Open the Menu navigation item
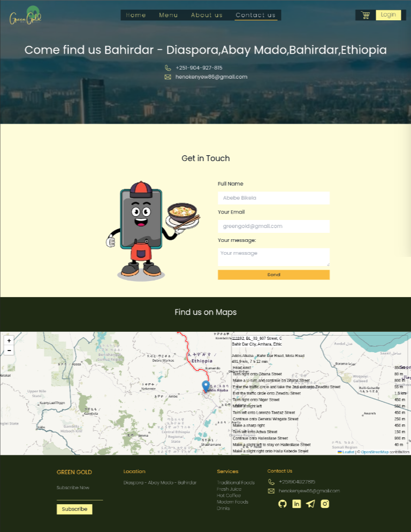Screen dimensions: 411x532 click(169, 15)
